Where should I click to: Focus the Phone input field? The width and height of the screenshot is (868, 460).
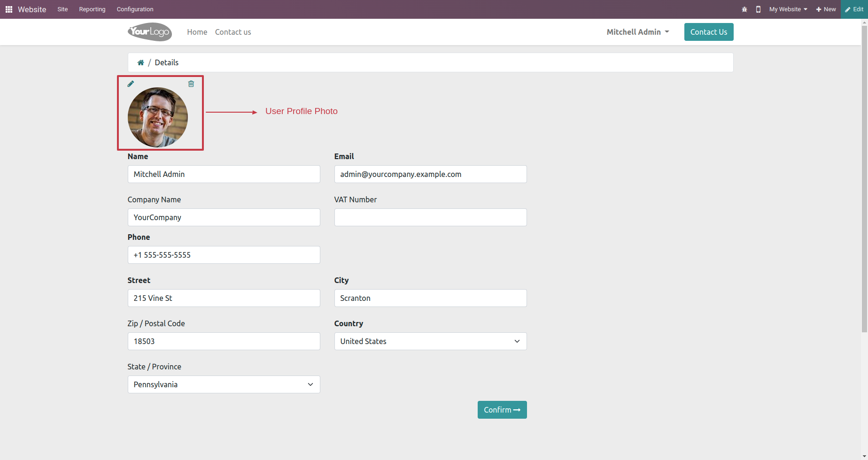(x=224, y=255)
